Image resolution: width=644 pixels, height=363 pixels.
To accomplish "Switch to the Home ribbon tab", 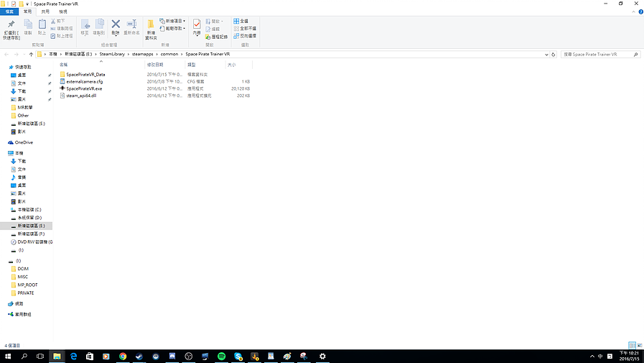I will [x=27, y=12].
